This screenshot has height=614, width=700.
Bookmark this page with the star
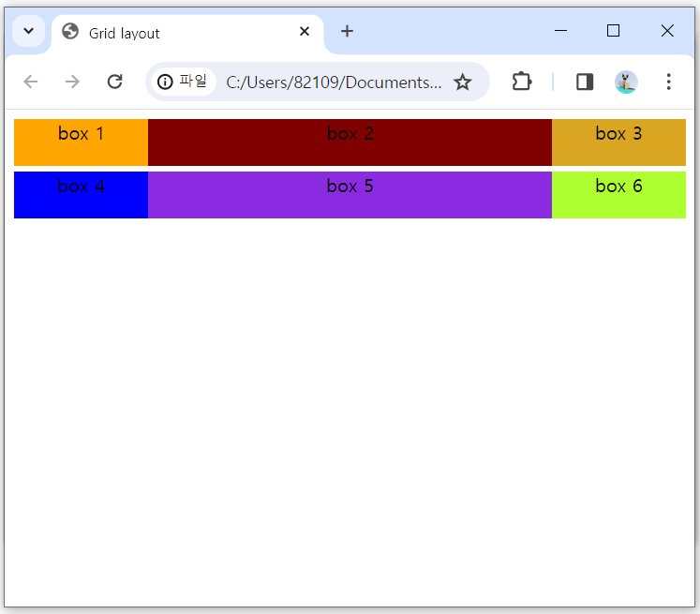click(463, 82)
